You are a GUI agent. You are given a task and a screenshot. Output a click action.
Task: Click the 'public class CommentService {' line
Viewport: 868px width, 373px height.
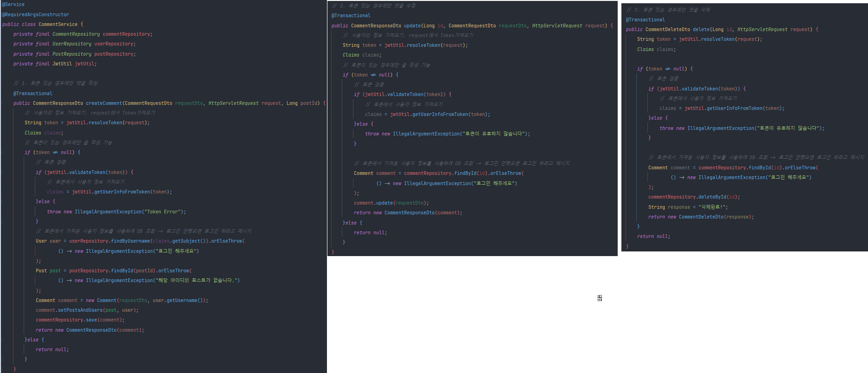coord(43,24)
